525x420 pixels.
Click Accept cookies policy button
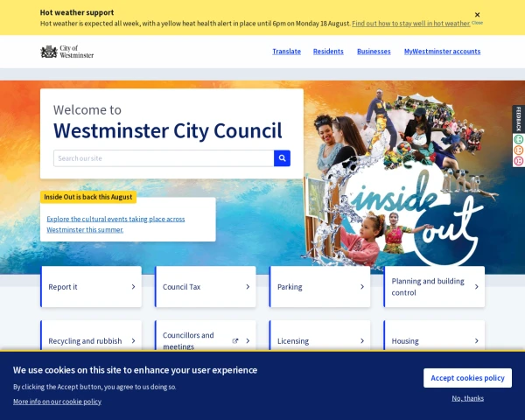pyautogui.click(x=467, y=378)
